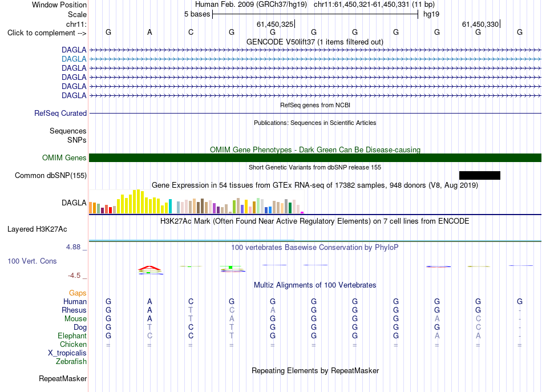Select the Human alignment row label
The image size is (542, 392).
[75, 301]
